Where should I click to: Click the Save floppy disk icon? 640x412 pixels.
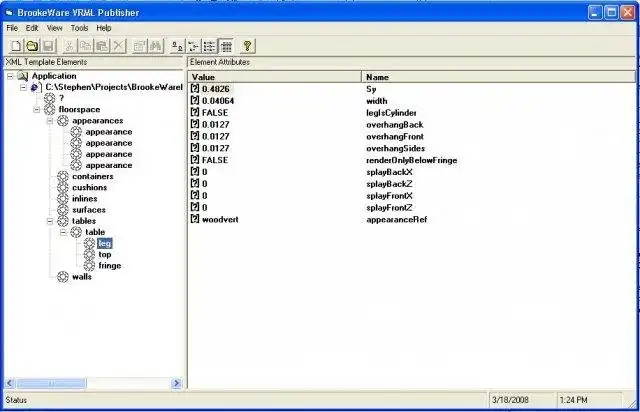[x=49, y=46]
